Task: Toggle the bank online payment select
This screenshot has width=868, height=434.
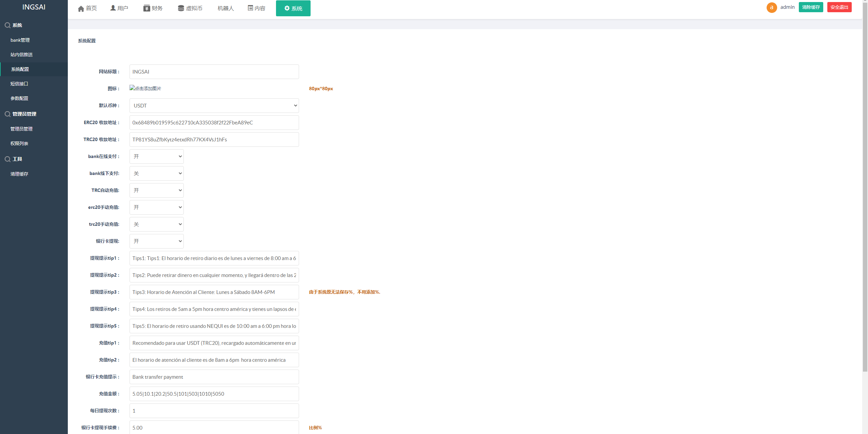Action: click(x=156, y=156)
